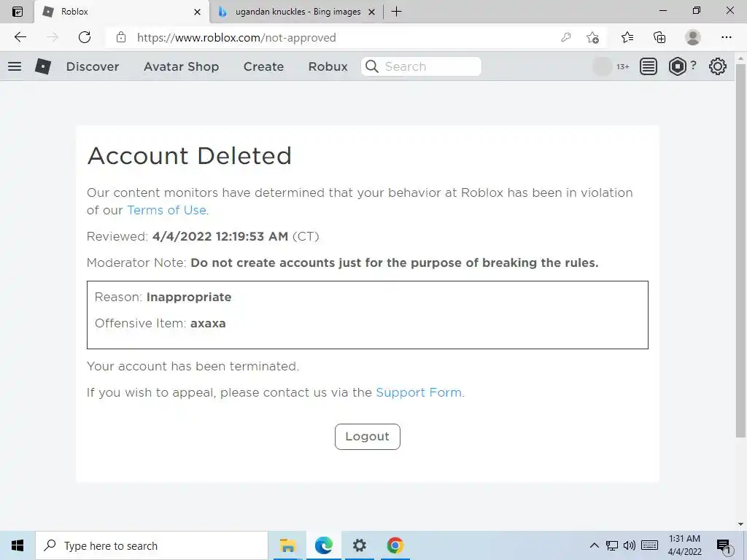
Task: Click the taskbar Type here to search box
Action: tap(152, 545)
